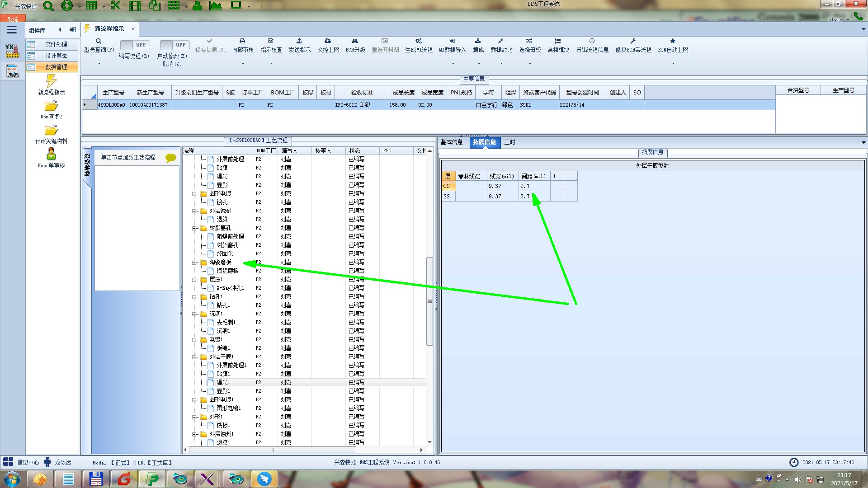Viewport: 868px width, 488px height.
Task: Open the 新流程指示 lightning bolt sidebar icon
Action: pos(51,81)
